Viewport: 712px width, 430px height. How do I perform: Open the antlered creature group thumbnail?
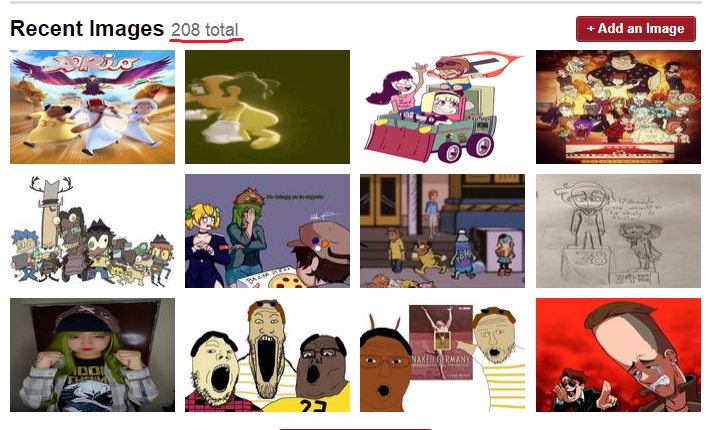pyautogui.click(x=92, y=231)
